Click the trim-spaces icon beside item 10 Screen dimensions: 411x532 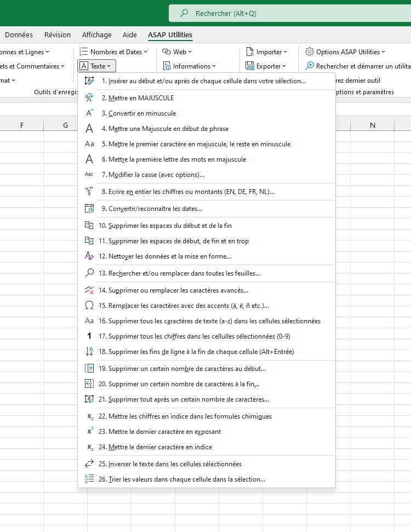(89, 225)
